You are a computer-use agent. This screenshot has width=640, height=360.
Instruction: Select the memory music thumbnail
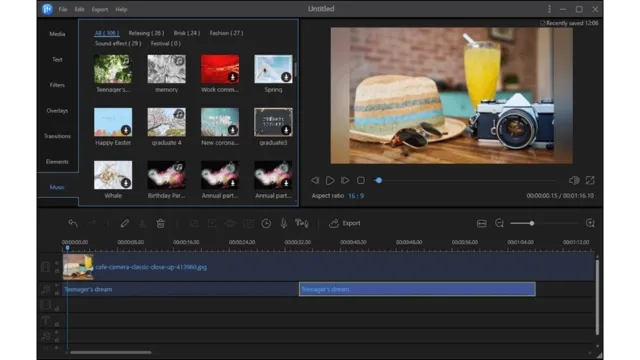(167, 69)
